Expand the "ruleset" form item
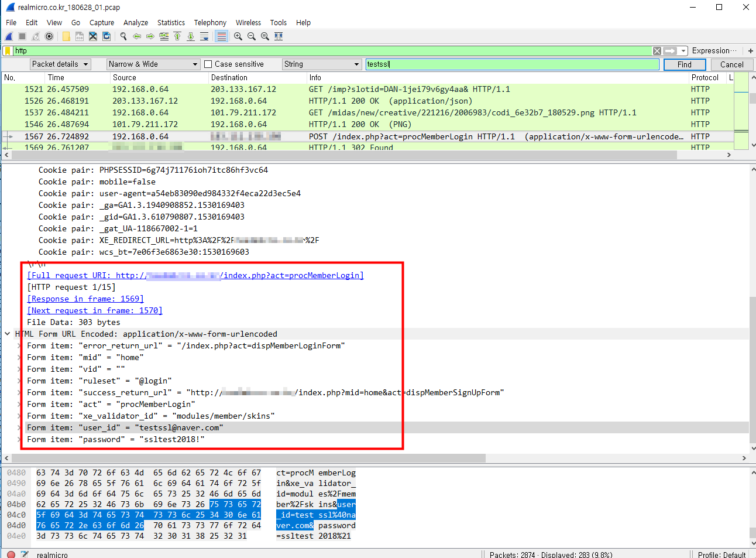This screenshot has width=756, height=558. (19, 381)
